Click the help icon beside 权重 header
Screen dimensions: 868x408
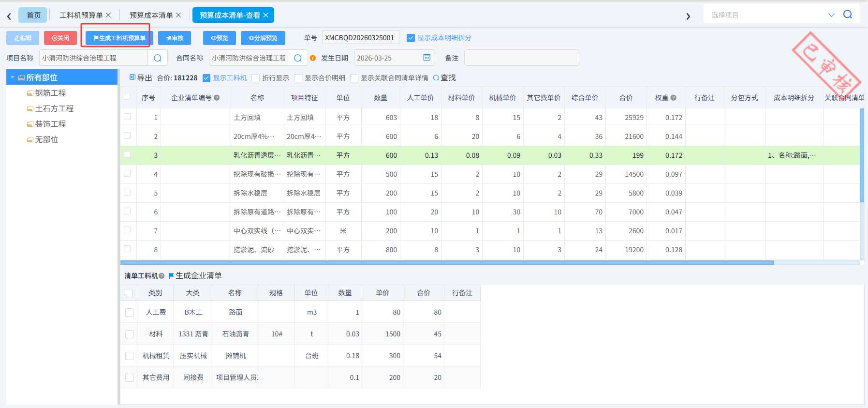click(673, 98)
